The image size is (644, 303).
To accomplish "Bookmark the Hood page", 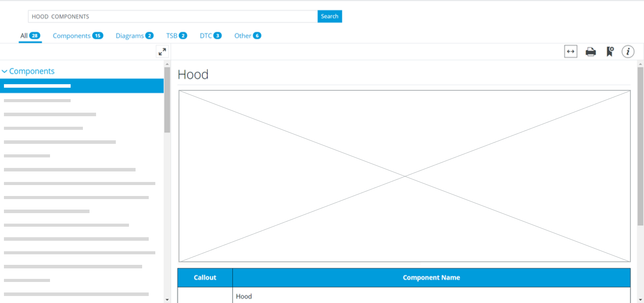I will (x=609, y=52).
